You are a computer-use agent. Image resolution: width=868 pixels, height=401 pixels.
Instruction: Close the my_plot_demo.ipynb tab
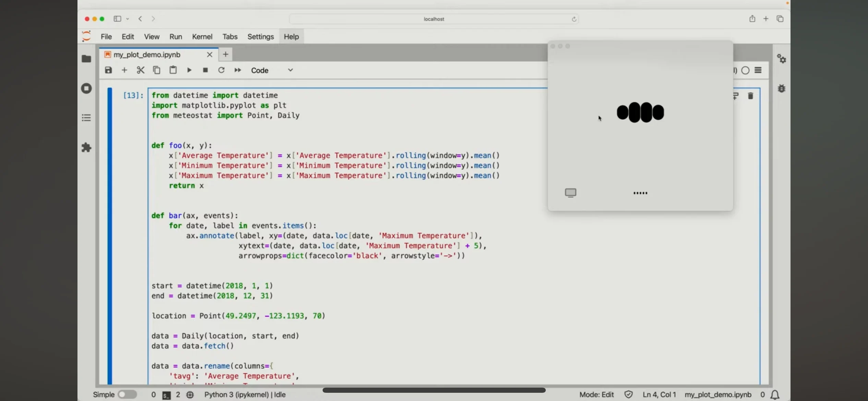(210, 54)
